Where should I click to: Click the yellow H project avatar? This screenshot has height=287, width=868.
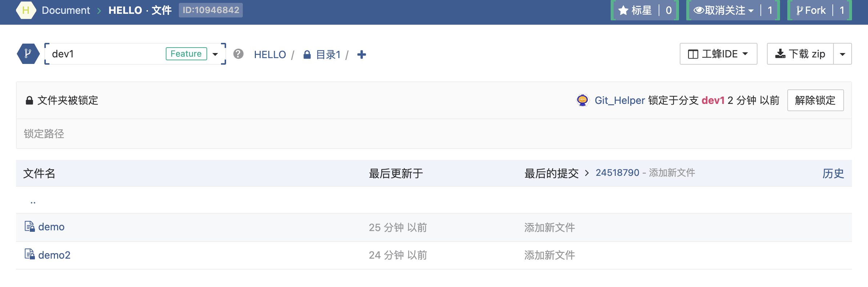[26, 10]
